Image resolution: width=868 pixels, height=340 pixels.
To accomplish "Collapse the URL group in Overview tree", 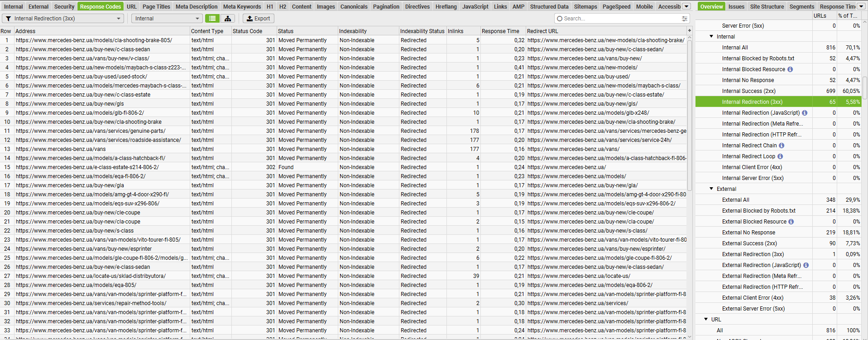I will pyautogui.click(x=706, y=320).
